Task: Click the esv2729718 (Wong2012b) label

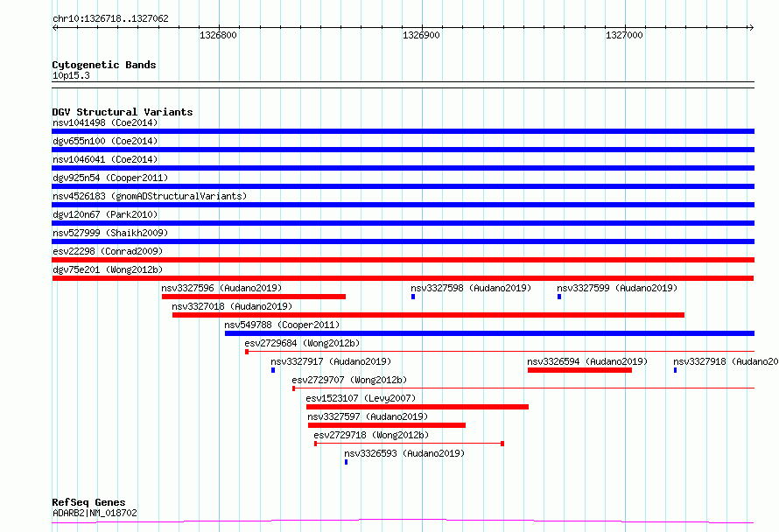Action: (x=371, y=435)
